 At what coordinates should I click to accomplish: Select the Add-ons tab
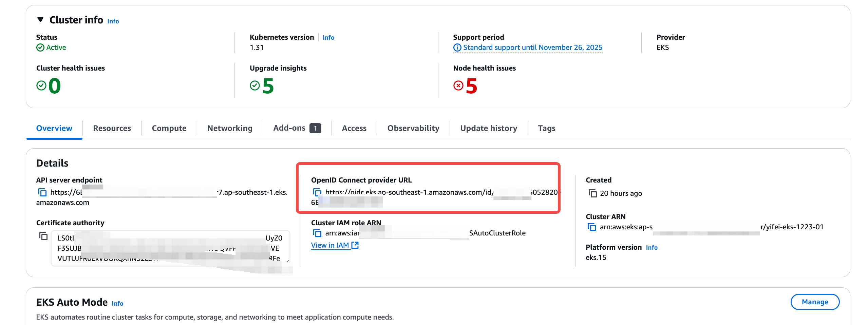pos(289,128)
